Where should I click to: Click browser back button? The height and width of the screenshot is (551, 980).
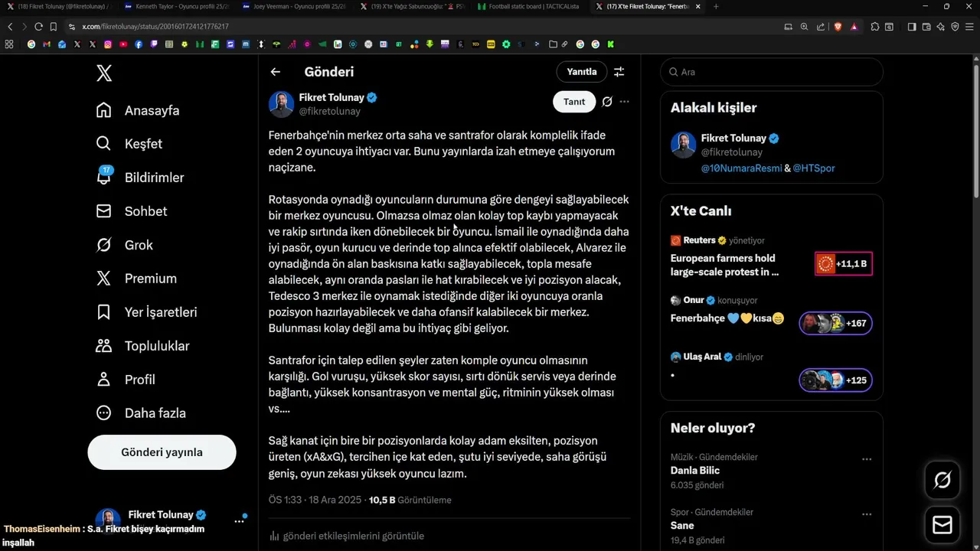[x=10, y=26]
